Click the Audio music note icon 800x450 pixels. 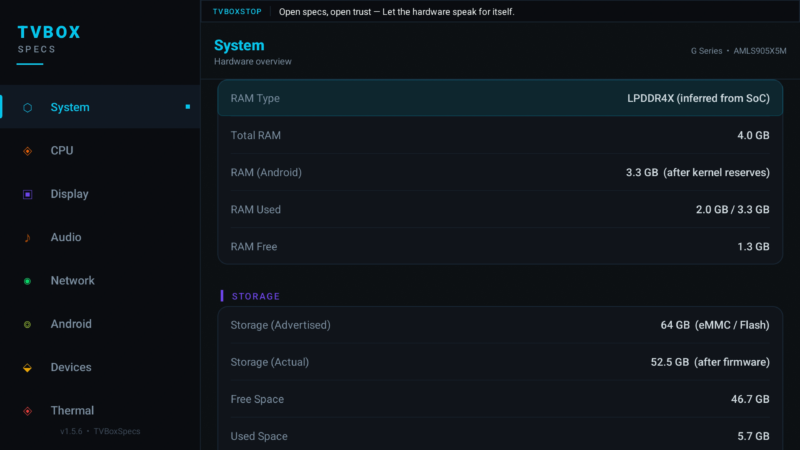(28, 237)
